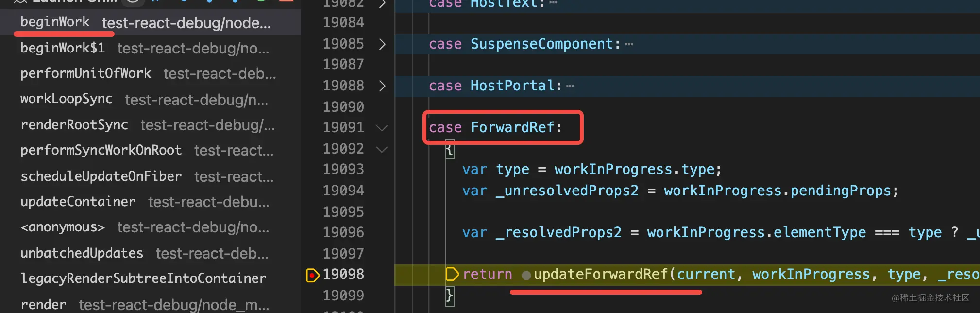Click the ellipsis after SuspenseComponent to unfold
980x313 pixels.
coord(629,45)
